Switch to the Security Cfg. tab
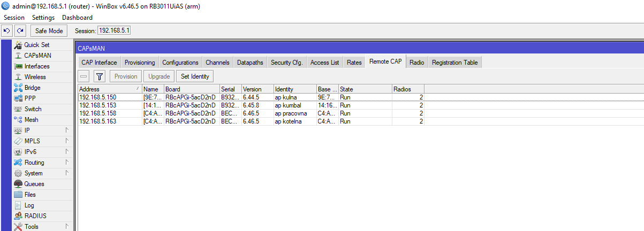Viewport: 644px width, 231px height. coord(287,63)
